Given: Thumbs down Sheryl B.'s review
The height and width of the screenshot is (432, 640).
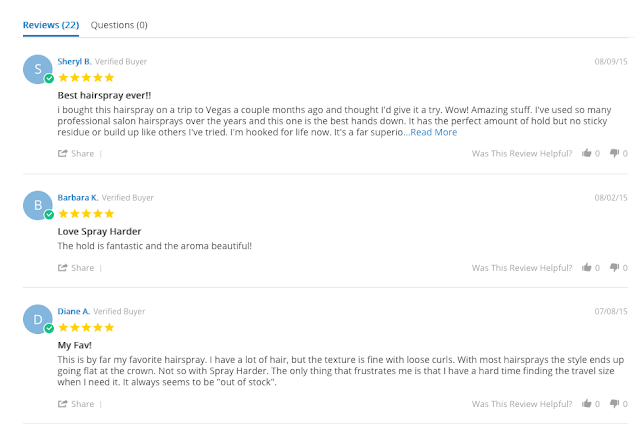Looking at the screenshot, I should tap(614, 154).
